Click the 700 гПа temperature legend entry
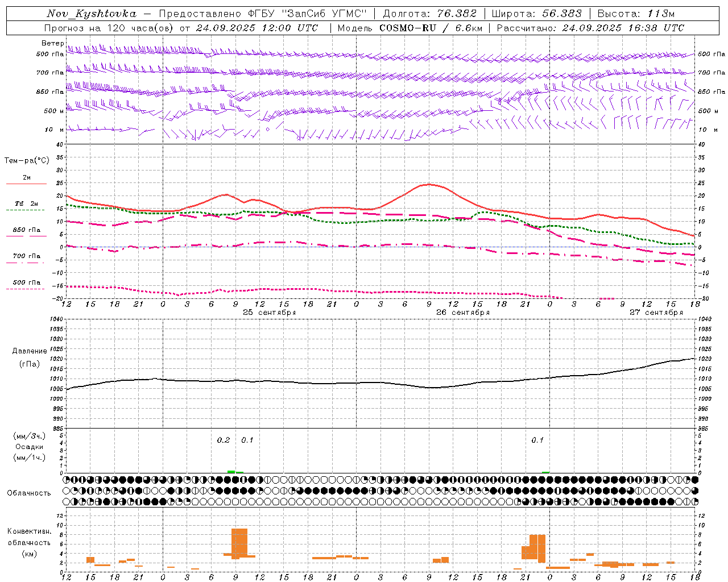 pos(26,256)
